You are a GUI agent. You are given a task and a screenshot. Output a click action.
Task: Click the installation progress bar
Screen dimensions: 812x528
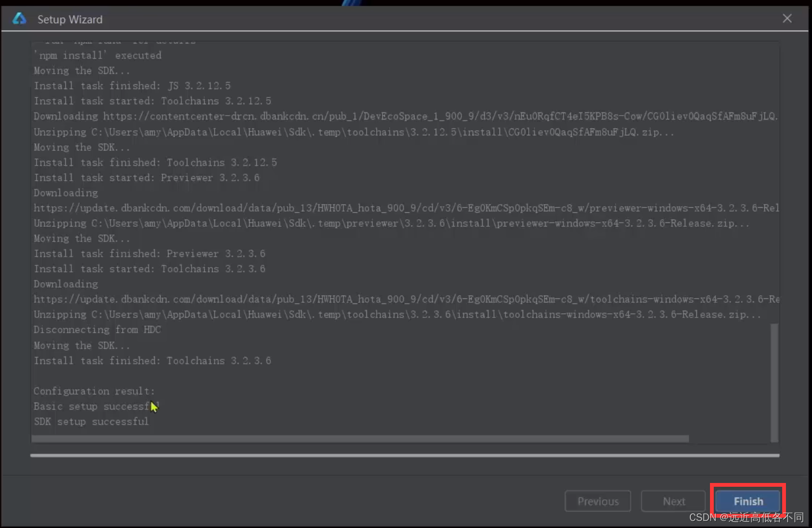405,455
